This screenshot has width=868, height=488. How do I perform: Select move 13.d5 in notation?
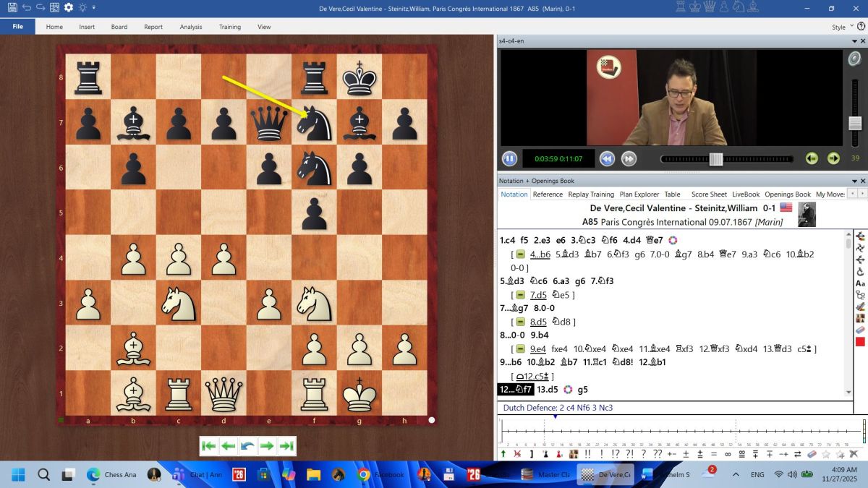547,390
